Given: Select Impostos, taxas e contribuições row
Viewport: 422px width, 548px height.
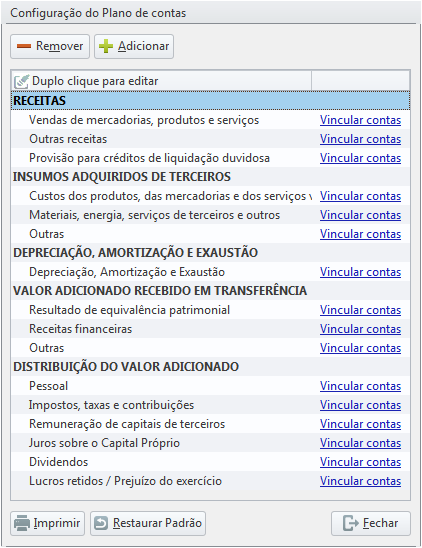Looking at the screenshot, I should click(210, 405).
